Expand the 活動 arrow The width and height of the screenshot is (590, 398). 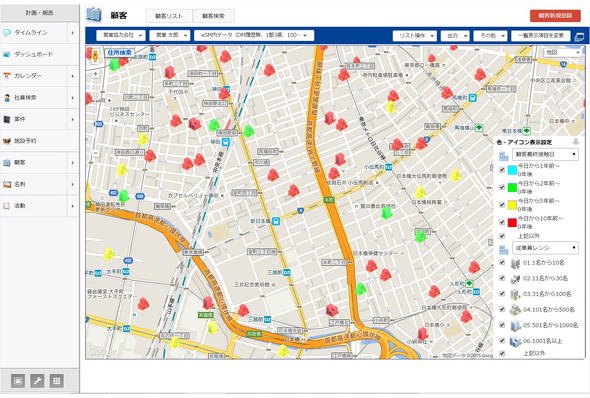point(73,206)
